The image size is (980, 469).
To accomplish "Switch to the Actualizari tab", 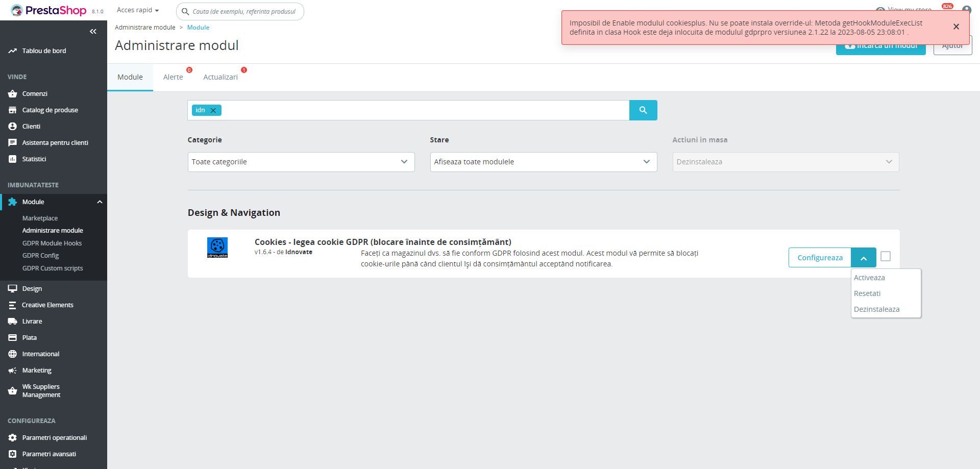I will 220,77.
